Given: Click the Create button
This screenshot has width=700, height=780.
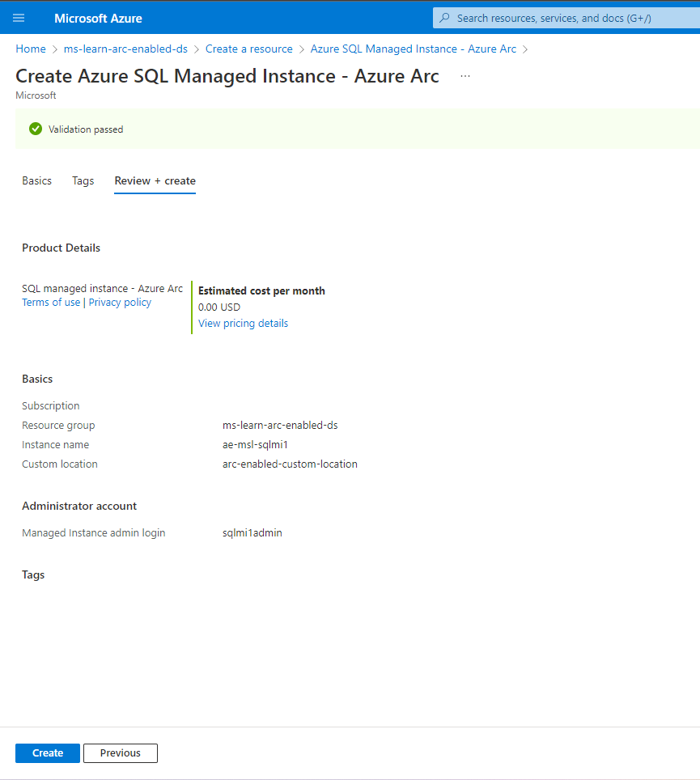Looking at the screenshot, I should tap(48, 753).
